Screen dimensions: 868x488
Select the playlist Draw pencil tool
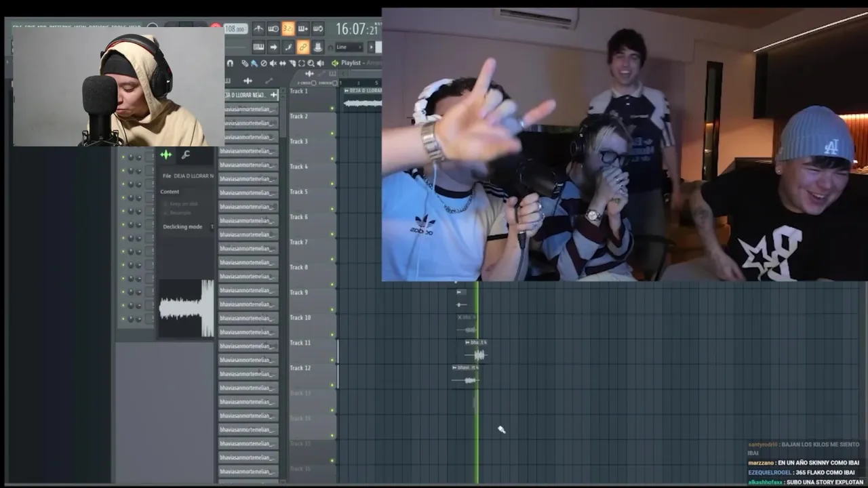245,63
